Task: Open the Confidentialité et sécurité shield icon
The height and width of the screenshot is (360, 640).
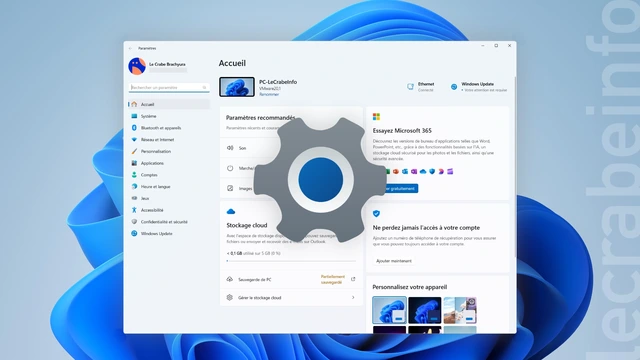Action: coord(134,222)
